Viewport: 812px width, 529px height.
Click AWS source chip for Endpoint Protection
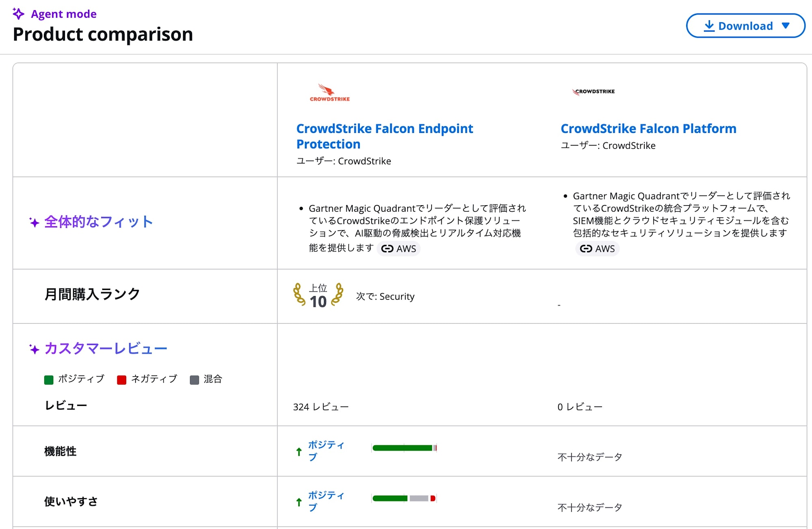click(x=399, y=249)
